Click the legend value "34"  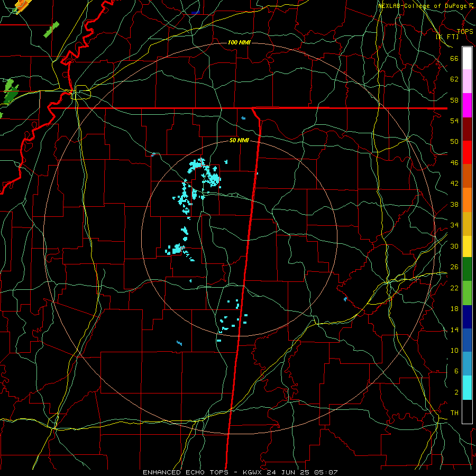454,225
